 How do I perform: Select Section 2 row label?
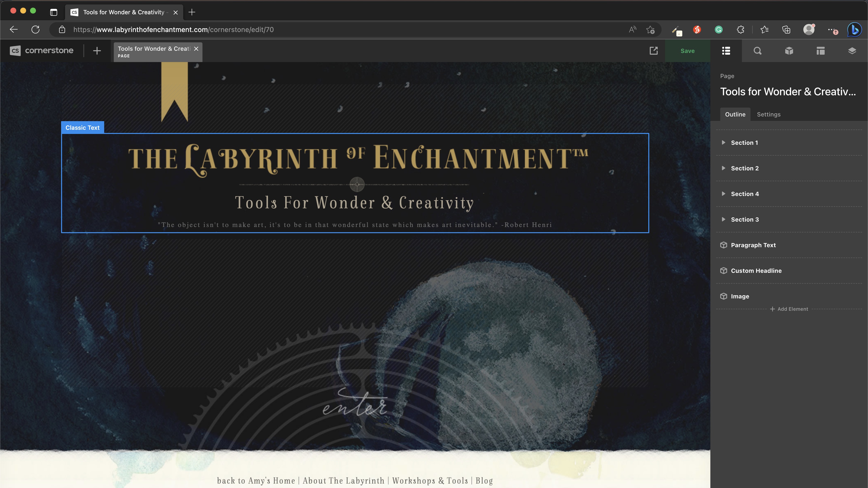pyautogui.click(x=745, y=168)
